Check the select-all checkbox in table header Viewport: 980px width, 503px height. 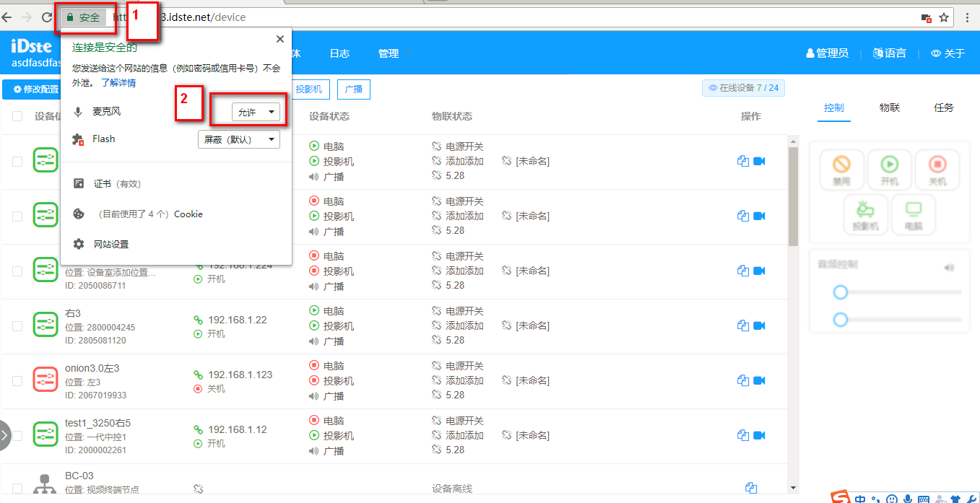[x=17, y=116]
